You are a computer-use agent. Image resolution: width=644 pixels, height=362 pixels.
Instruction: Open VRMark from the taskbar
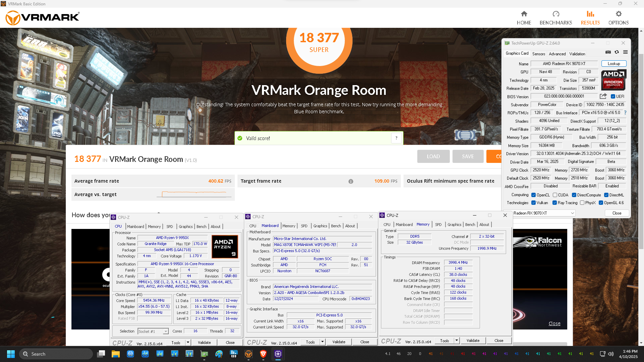tap(249, 354)
